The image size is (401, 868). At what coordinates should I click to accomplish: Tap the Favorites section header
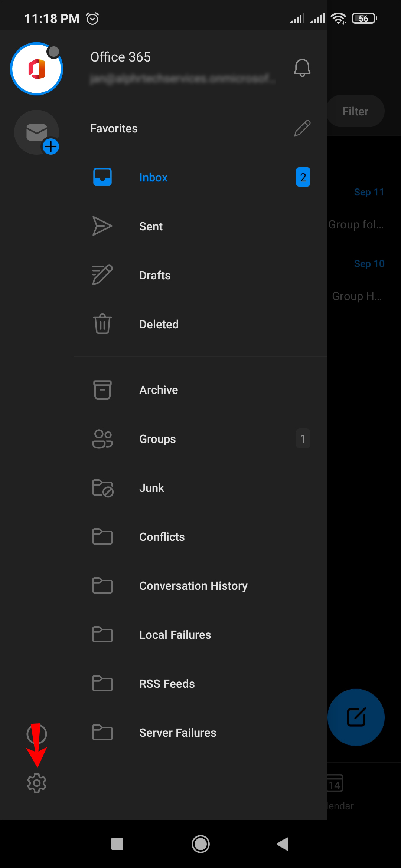pos(114,128)
